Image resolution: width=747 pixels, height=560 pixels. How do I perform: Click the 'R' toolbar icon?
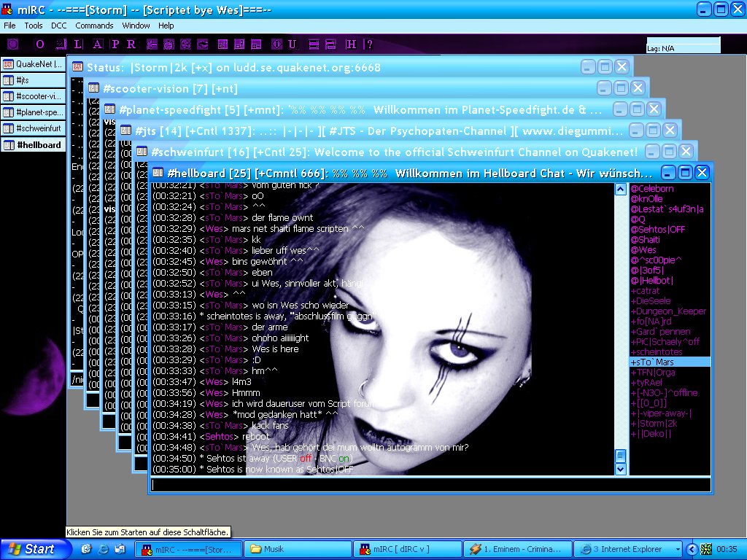[x=131, y=44]
